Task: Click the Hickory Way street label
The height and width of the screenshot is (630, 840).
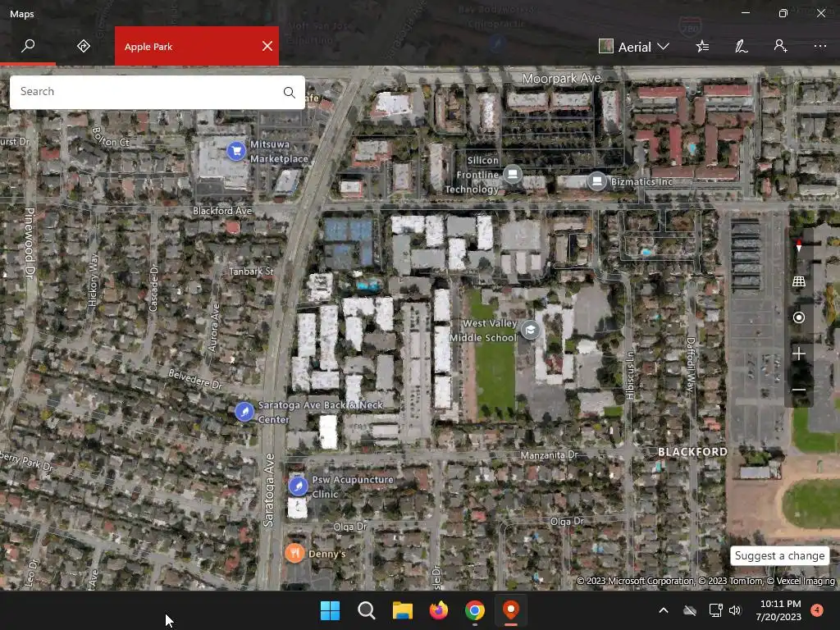Action: pyautogui.click(x=94, y=281)
